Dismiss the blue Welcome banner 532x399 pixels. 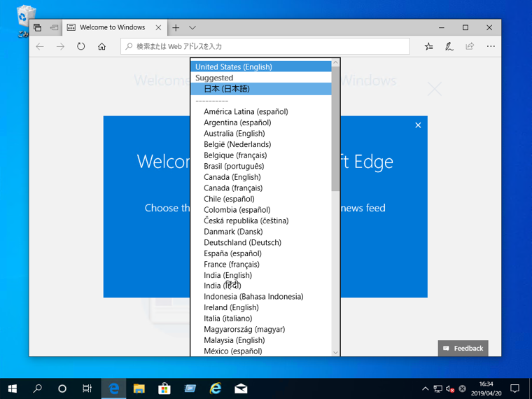coord(418,125)
